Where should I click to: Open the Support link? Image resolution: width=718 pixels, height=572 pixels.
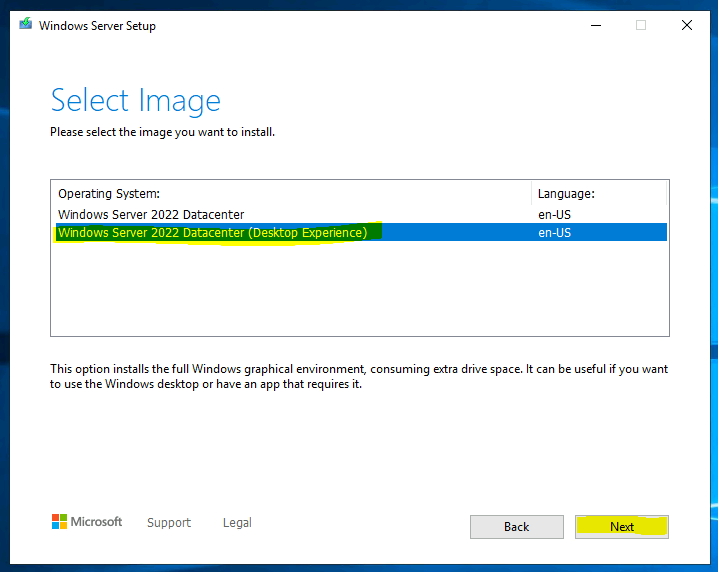(x=169, y=523)
